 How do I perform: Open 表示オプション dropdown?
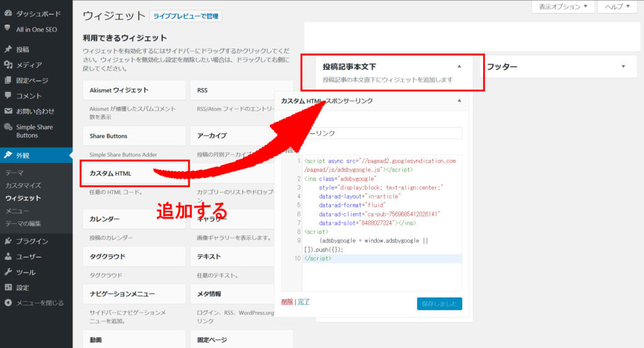(x=563, y=6)
